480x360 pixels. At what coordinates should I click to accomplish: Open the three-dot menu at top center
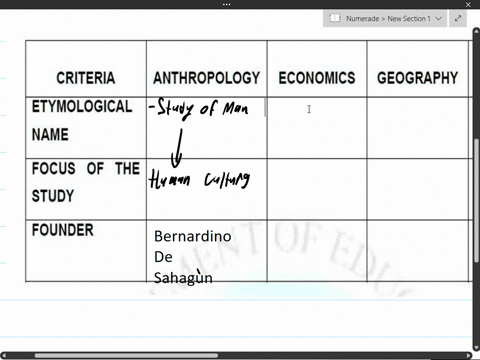(x=226, y=4)
